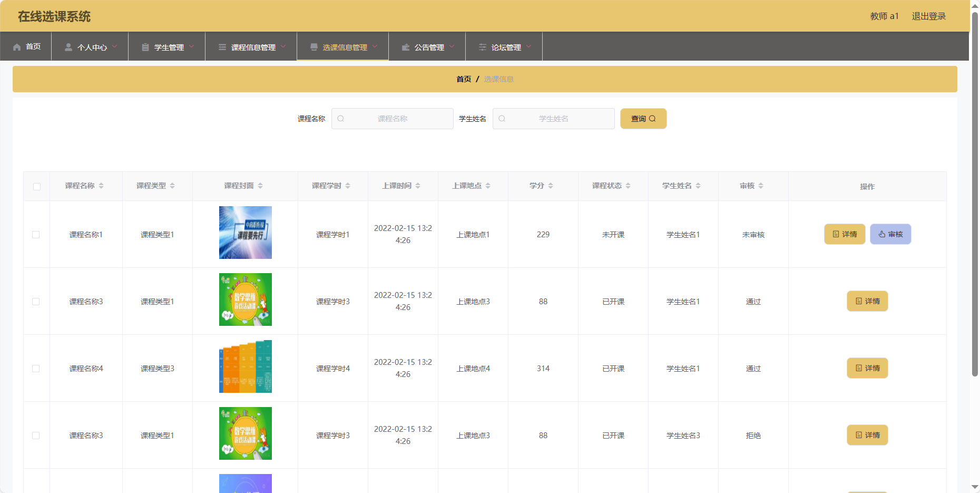Click the sliders icon beside 论坛管理
Image resolution: width=980 pixels, height=493 pixels.
(483, 47)
